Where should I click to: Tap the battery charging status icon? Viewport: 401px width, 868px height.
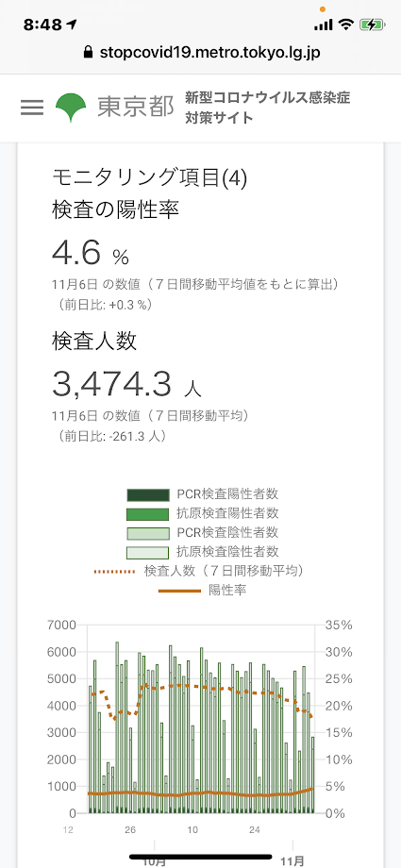click(370, 25)
